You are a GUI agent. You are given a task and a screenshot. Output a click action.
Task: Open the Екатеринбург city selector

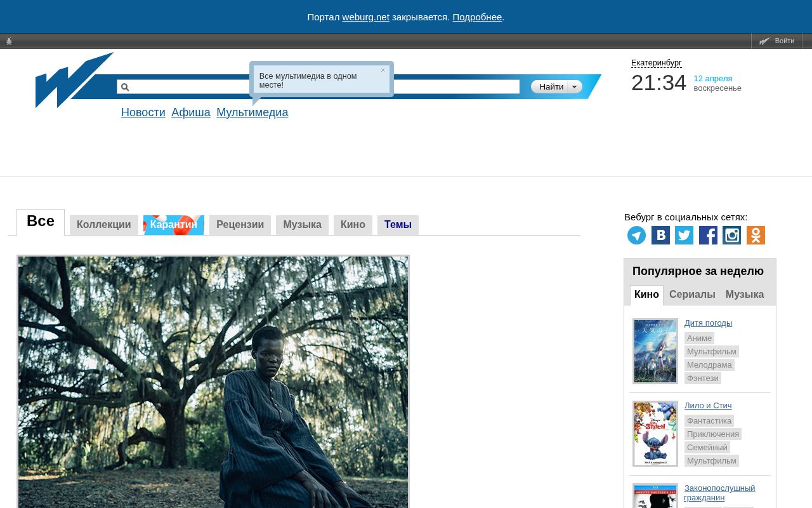point(657,63)
